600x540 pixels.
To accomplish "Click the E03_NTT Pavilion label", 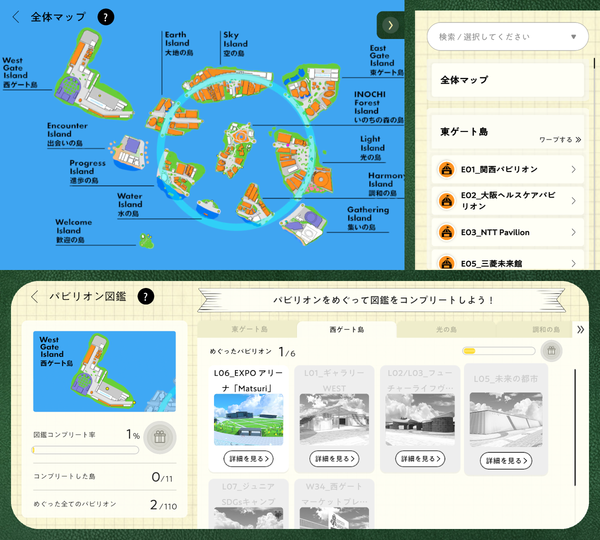I will [495, 232].
